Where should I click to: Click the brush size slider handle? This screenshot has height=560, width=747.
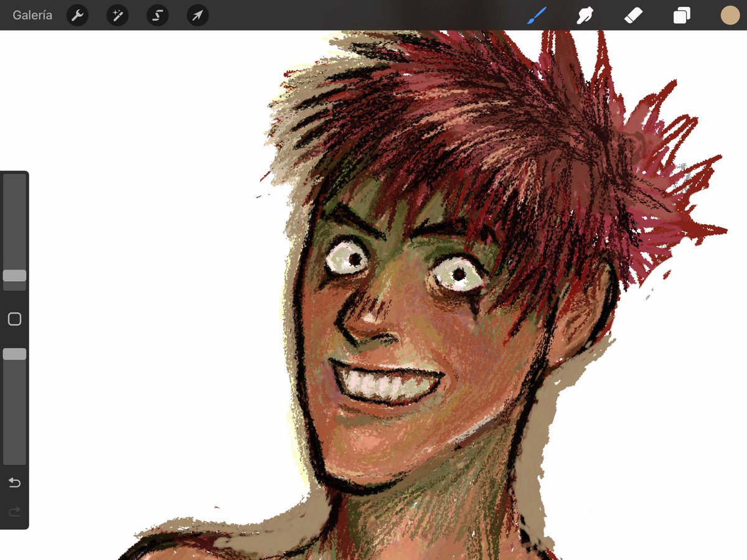tap(14, 276)
